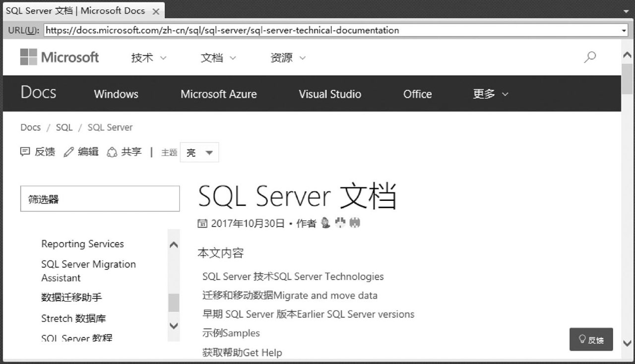The width and height of the screenshot is (635, 364).
Task: Go to Docs home in nav bar
Action: [38, 93]
